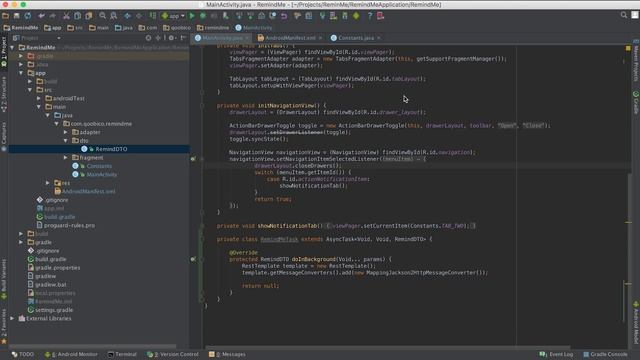
Task: Select proguard-rules.pro file in tree
Action: click(x=69, y=225)
